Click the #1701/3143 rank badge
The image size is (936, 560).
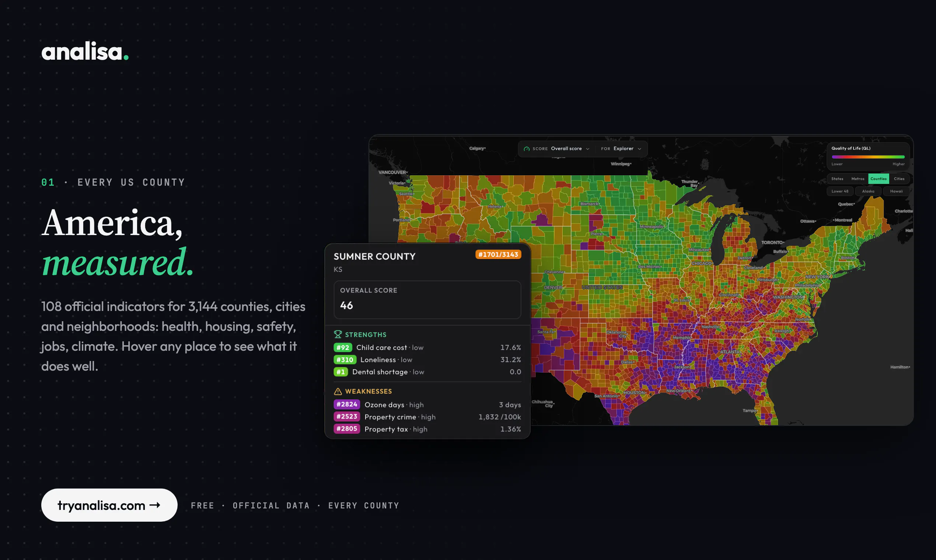click(498, 254)
